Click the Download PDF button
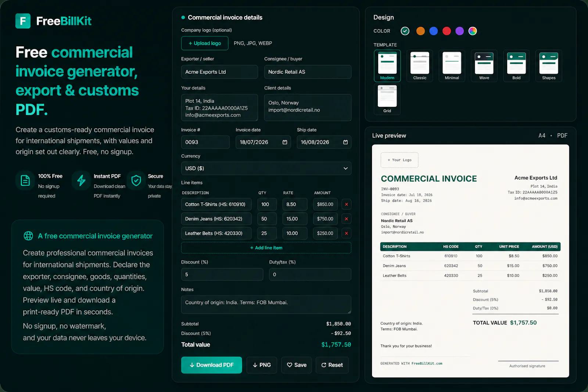Image resolution: width=588 pixels, height=392 pixels. 211,365
